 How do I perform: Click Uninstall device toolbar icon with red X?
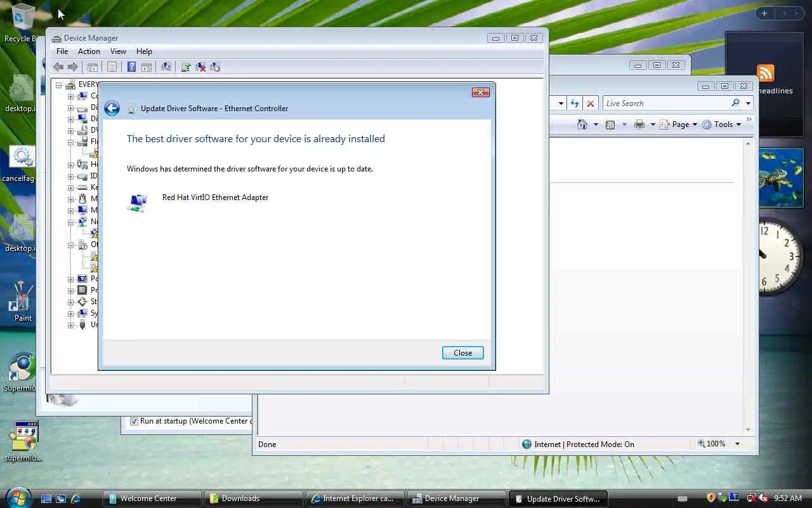pyautogui.click(x=200, y=67)
